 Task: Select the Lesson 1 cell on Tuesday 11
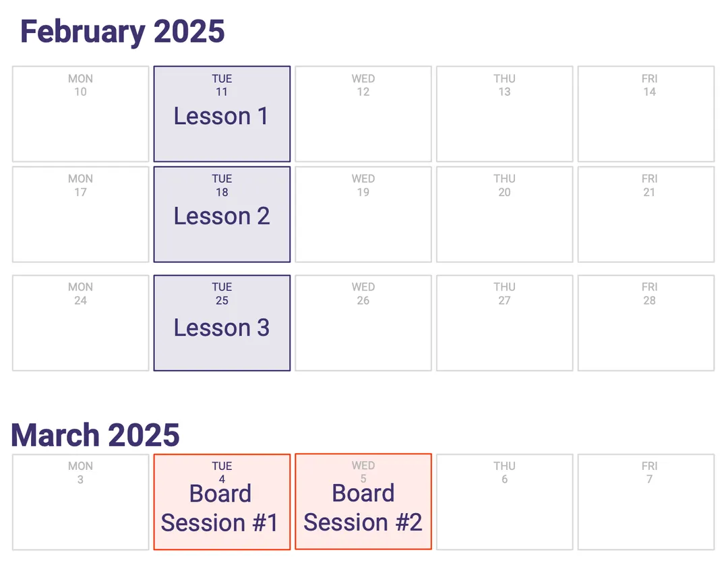[222, 114]
